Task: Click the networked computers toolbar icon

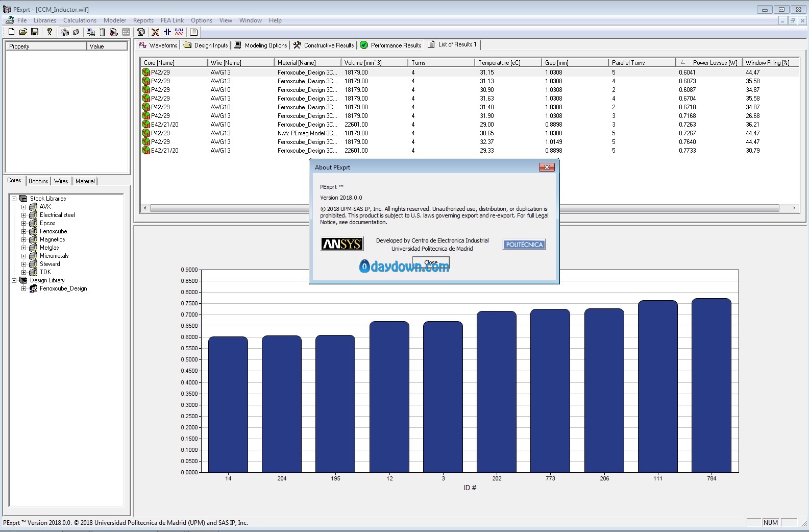Action: pyautogui.click(x=91, y=32)
